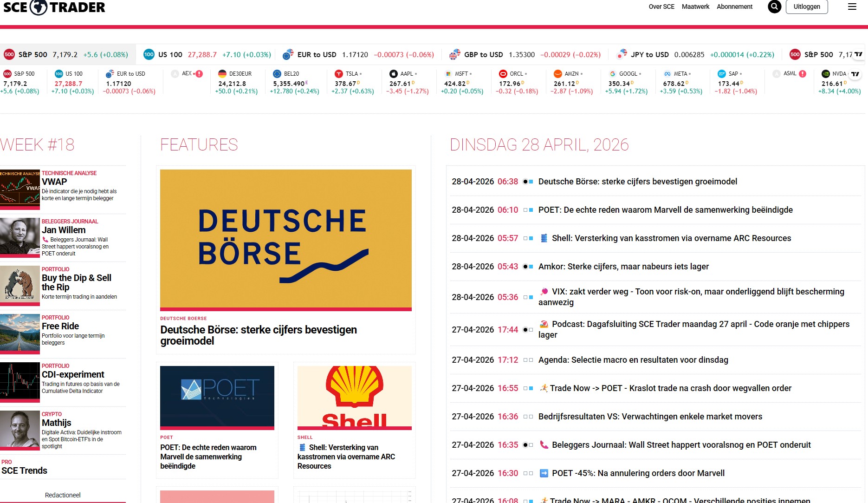Click the VWAP chart thumbnail
The width and height of the screenshot is (868, 503).
[20, 189]
